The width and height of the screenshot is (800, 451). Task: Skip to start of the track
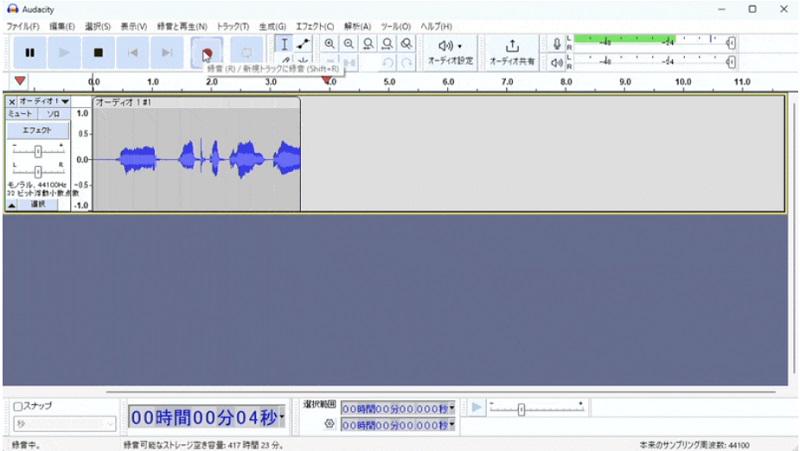click(x=132, y=52)
